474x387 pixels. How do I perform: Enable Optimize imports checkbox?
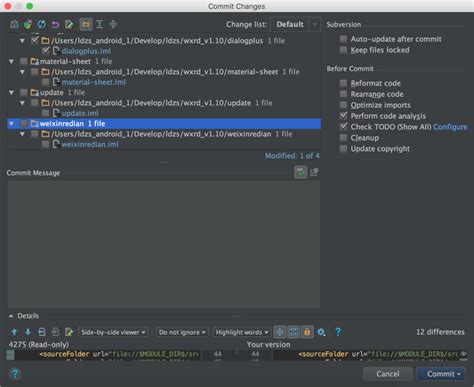(343, 105)
